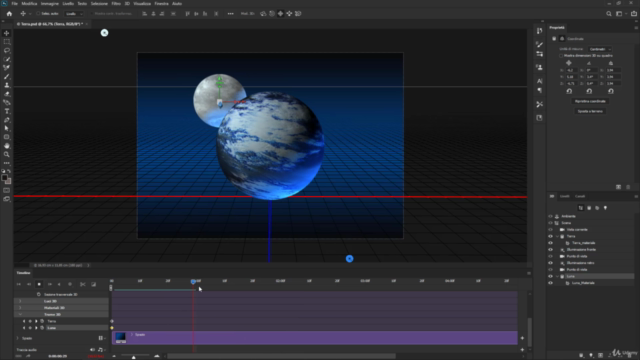Select the Hand tool
Viewport: 640px width, 360px height.
[x=7, y=146]
